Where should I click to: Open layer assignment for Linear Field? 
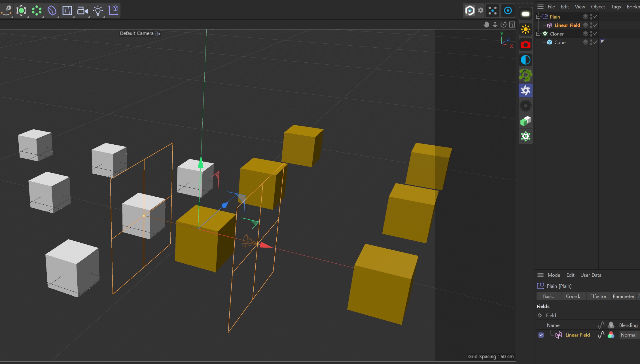pyautogui.click(x=585, y=25)
